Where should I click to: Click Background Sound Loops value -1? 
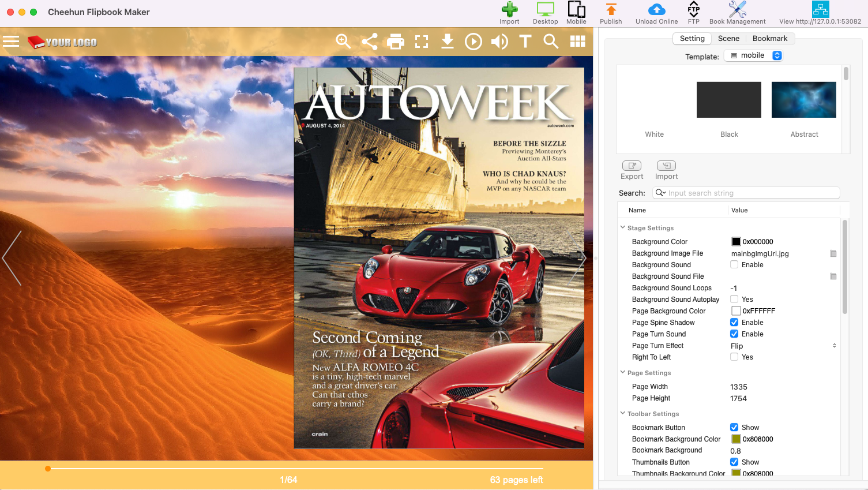pos(734,288)
